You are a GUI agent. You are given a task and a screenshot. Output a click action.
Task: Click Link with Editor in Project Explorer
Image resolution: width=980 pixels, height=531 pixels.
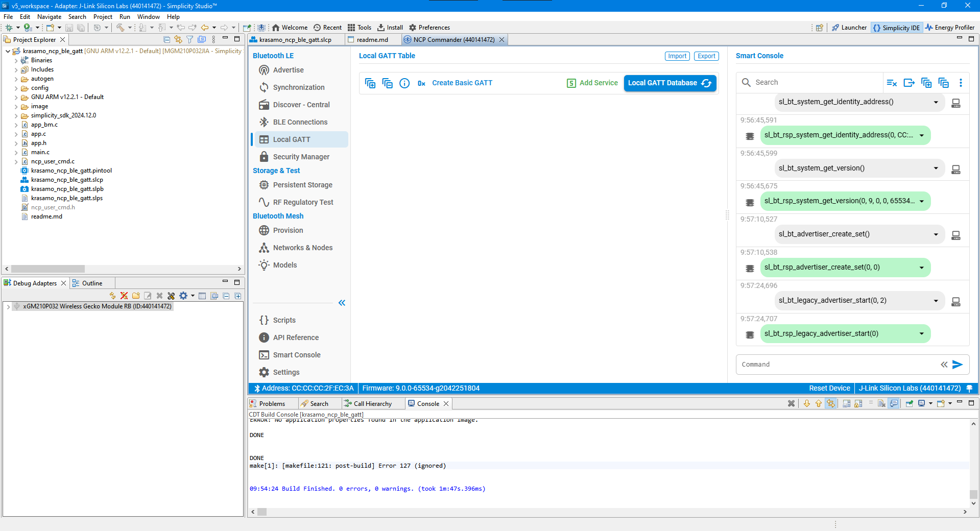pos(178,39)
